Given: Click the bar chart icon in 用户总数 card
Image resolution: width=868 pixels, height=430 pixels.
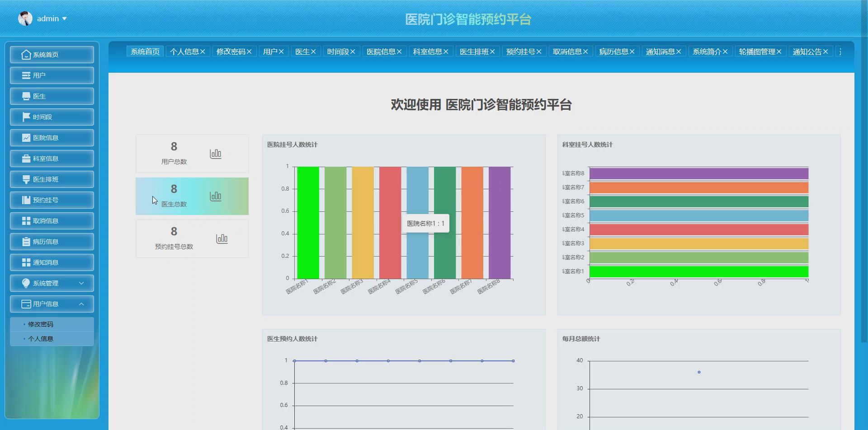Looking at the screenshot, I should [216, 154].
